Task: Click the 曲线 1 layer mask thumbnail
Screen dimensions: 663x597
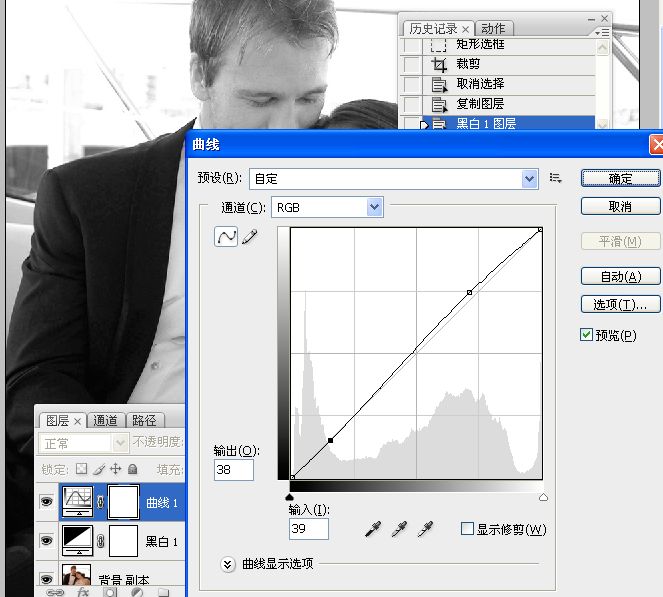Action: [x=123, y=501]
